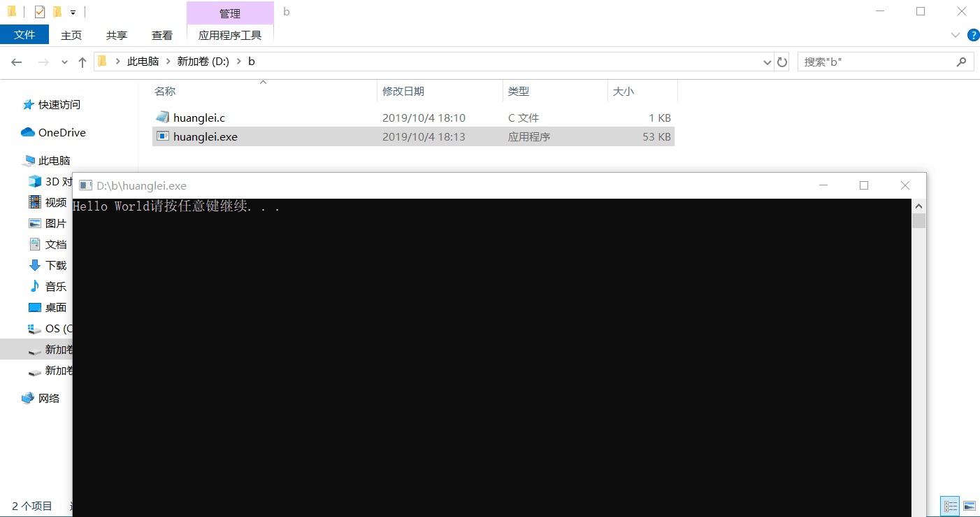Open the 网络 network icon in the sidebar
Viewport: 980px width, 517px height.
[28, 398]
